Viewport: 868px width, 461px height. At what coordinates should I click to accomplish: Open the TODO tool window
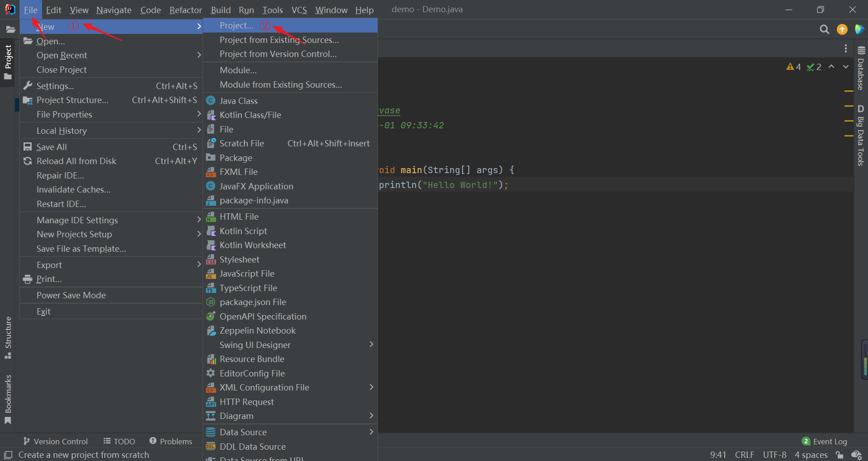pyautogui.click(x=119, y=441)
